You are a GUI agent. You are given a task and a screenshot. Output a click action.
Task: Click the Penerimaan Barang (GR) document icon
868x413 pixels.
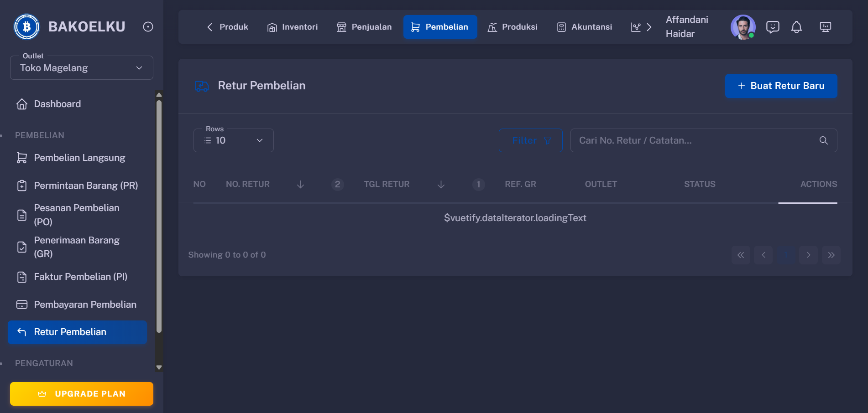21,247
